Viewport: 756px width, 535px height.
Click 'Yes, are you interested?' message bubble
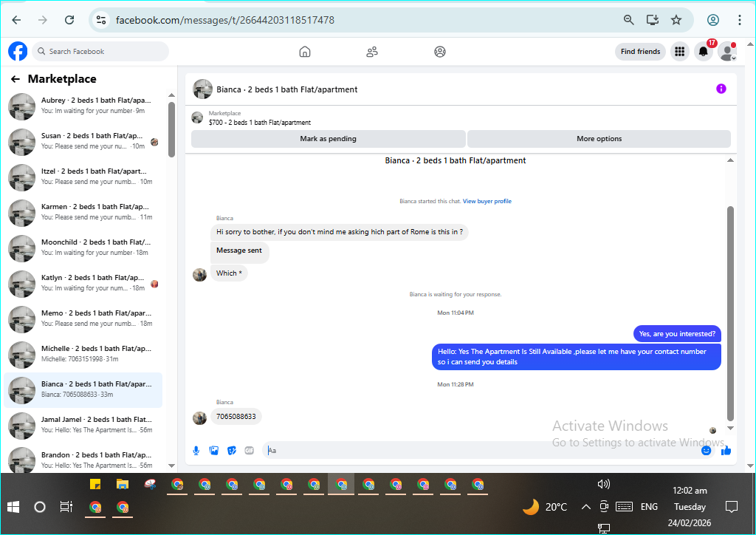click(x=677, y=334)
